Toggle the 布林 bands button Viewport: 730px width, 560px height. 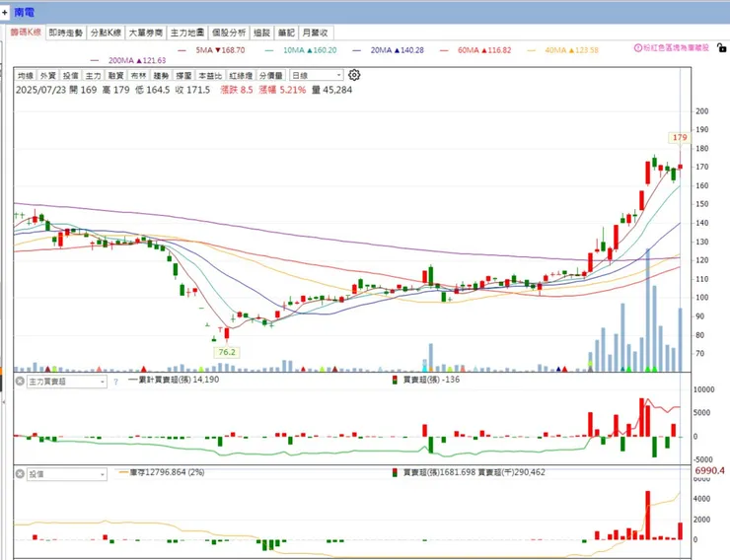[138, 75]
